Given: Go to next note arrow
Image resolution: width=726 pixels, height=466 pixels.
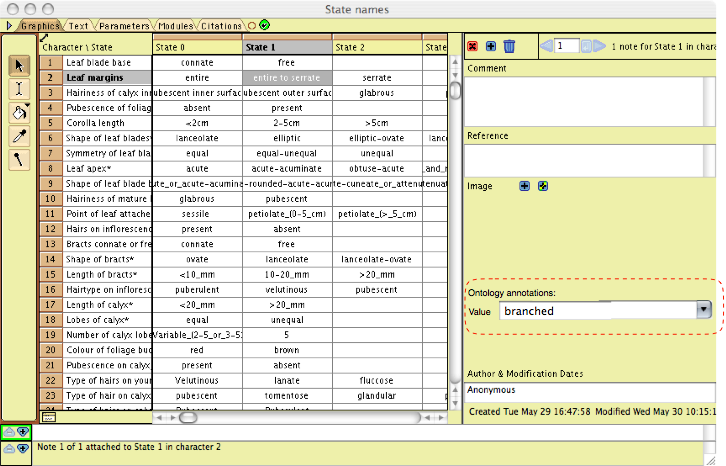Looking at the screenshot, I should pos(600,46).
